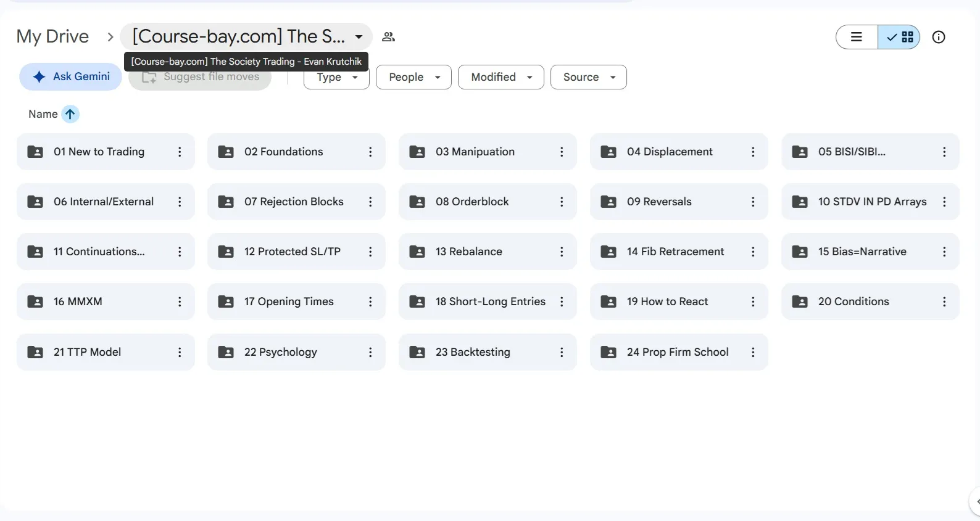Open more actions for 02 Foundations

370,152
